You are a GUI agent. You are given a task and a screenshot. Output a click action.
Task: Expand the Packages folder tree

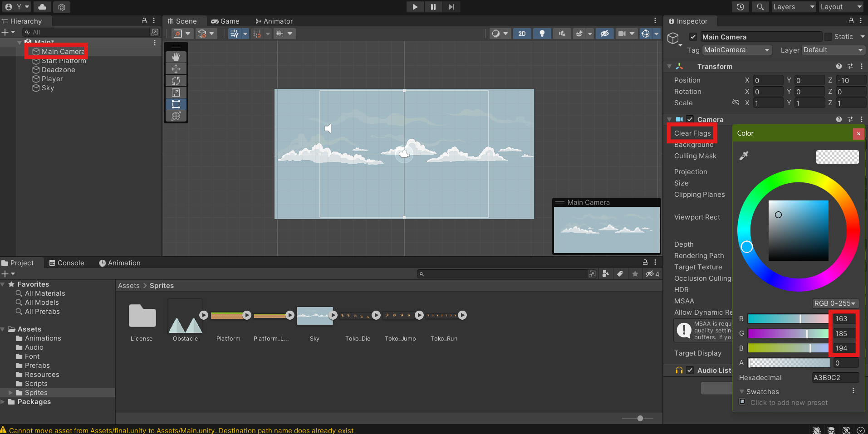click(3, 402)
